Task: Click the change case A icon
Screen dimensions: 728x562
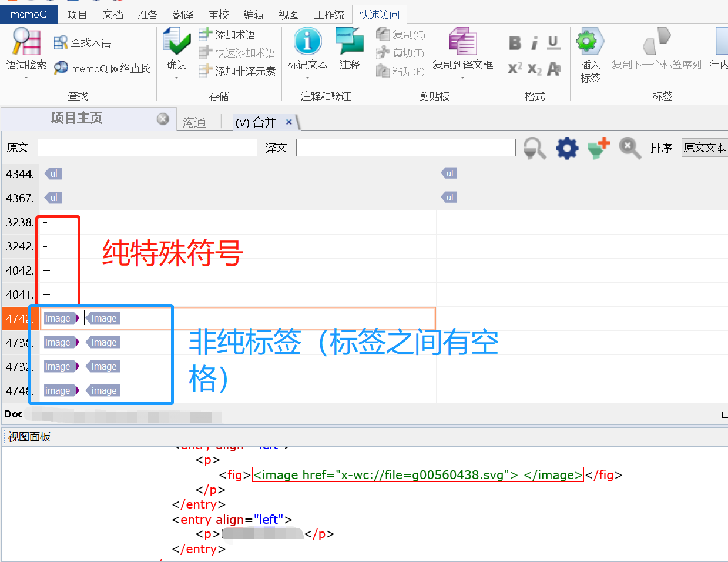Action: click(x=553, y=69)
